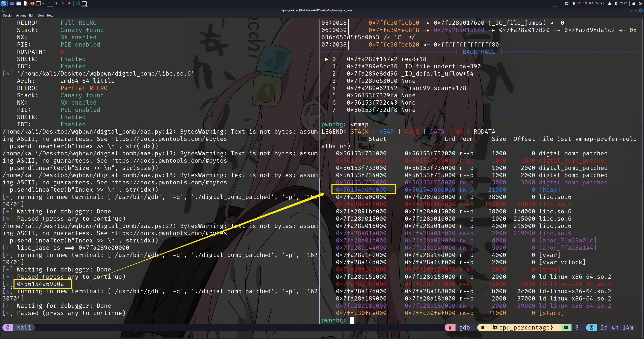Expand the terminal launcher dropdown arrow
Screen dimensions: 644x339
coord(43,3)
